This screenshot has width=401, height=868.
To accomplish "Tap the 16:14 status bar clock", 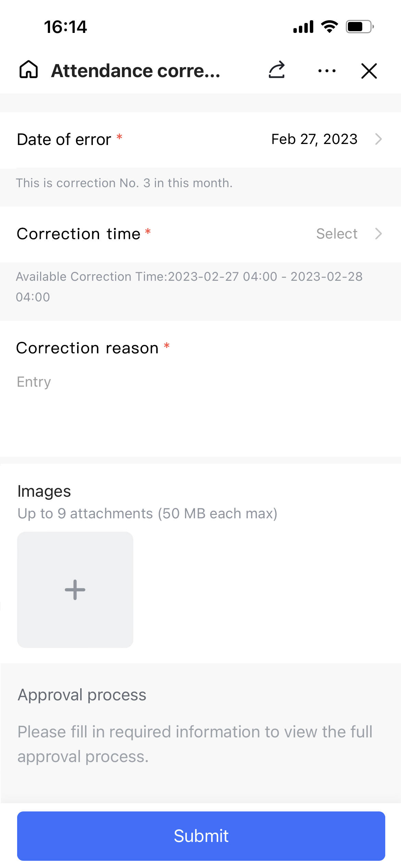I will point(65,27).
